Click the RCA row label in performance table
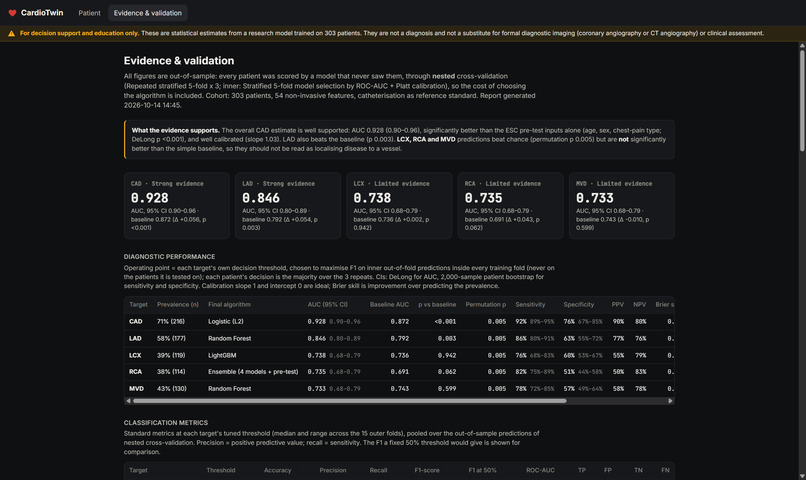This screenshot has height=480, width=806. pyautogui.click(x=135, y=372)
